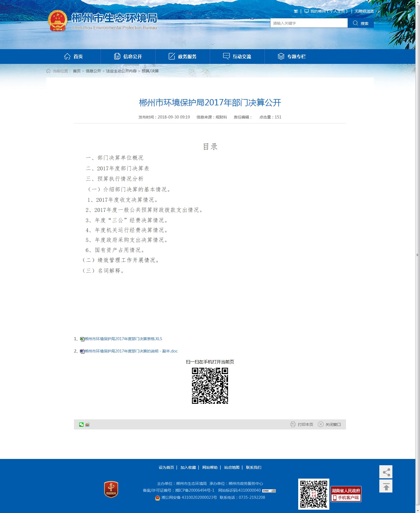This screenshot has height=513, width=420.
Task: Go to 预算/决算 in breadcrumb
Action: (x=150, y=71)
